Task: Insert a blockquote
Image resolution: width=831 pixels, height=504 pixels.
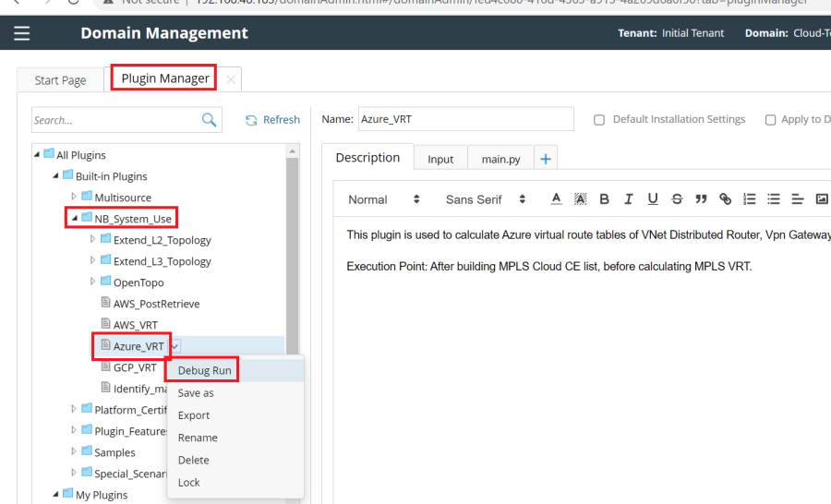Action: [x=701, y=199]
